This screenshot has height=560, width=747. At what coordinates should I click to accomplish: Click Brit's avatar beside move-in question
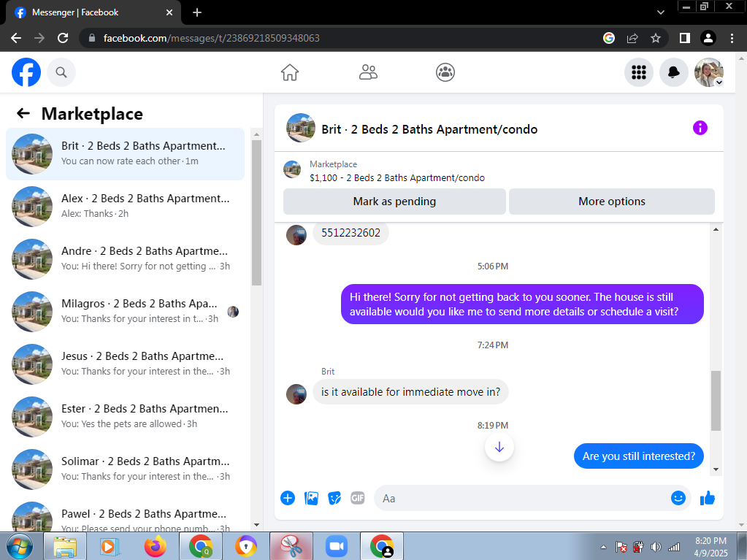point(296,394)
